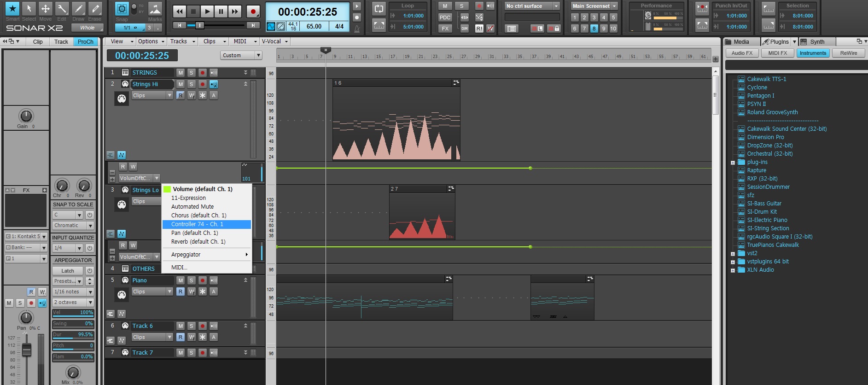This screenshot has width=868, height=385.
Task: Expand the vstplugins 64 bit folder
Action: 733,262
